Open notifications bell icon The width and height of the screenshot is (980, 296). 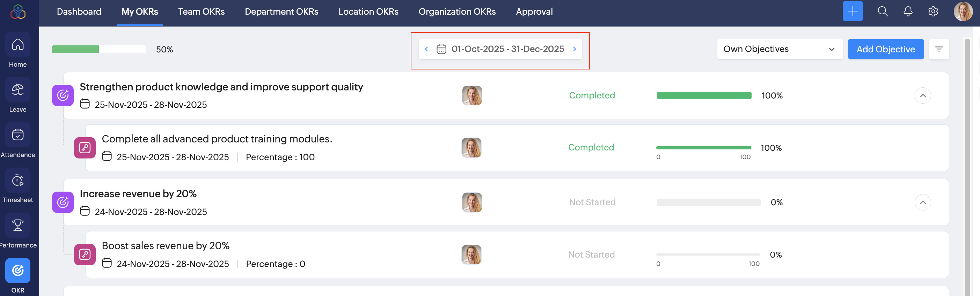coord(908,12)
